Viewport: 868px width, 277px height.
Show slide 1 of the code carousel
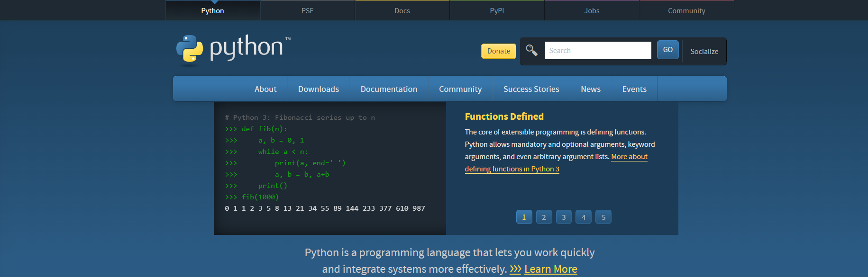click(524, 217)
